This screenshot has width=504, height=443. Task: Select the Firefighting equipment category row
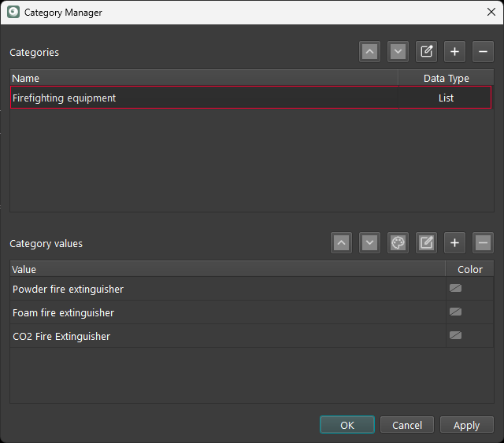(203, 98)
